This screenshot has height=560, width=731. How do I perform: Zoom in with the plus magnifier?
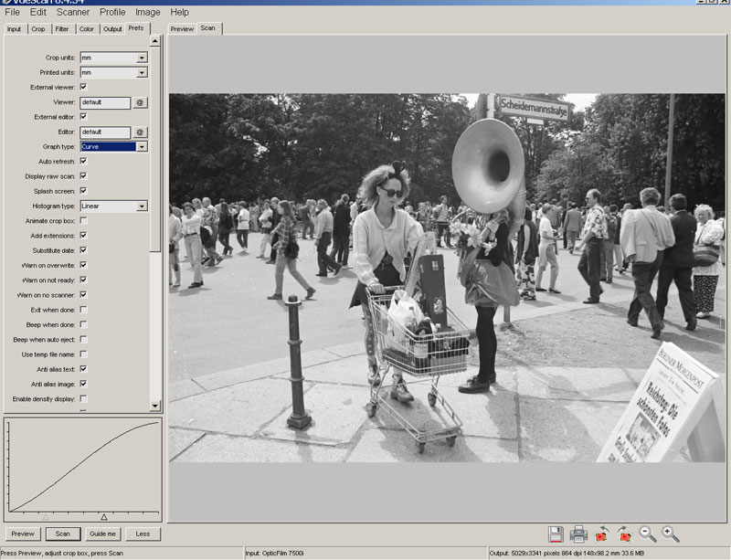(671, 534)
